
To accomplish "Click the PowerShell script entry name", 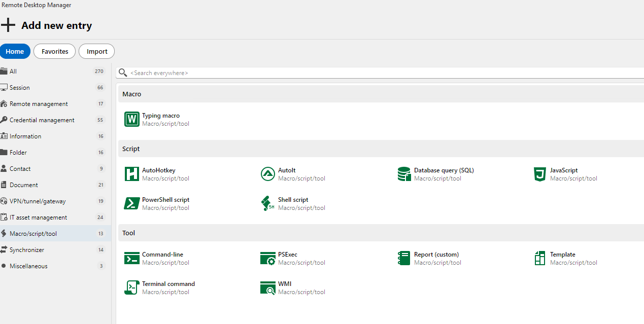I will (165, 200).
